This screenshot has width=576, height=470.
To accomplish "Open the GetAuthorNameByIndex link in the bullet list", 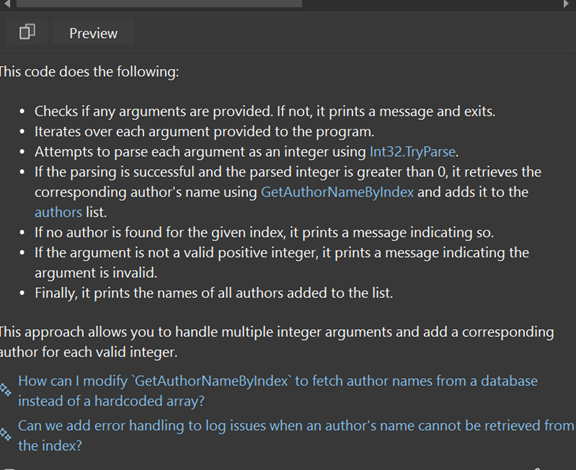I will 337,192.
